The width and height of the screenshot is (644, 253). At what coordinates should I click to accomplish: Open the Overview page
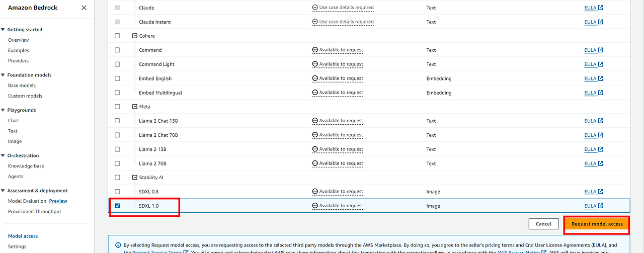(19, 40)
